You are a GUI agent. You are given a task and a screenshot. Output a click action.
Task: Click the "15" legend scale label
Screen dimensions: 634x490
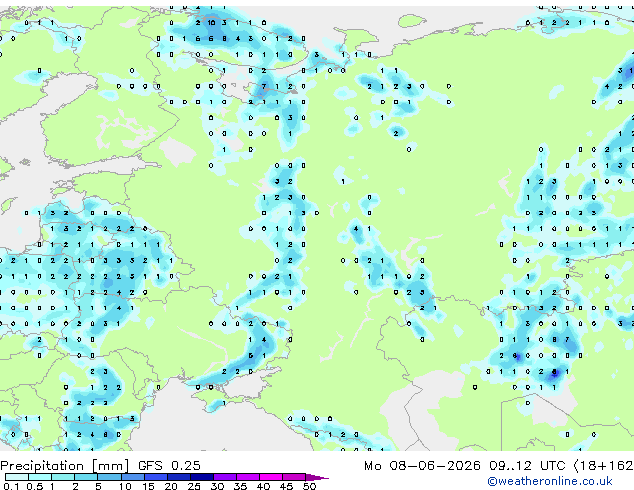(148, 486)
